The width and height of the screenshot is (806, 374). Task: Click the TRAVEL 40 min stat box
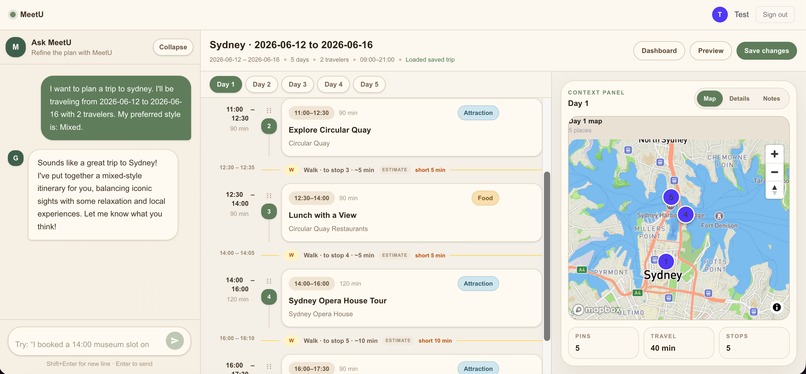coord(679,343)
